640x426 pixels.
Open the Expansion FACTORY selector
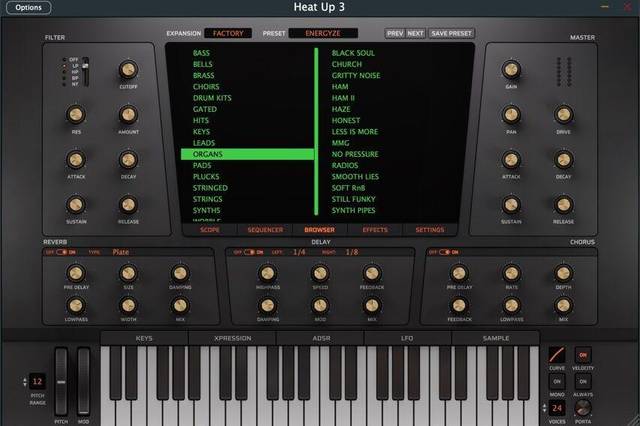(228, 33)
